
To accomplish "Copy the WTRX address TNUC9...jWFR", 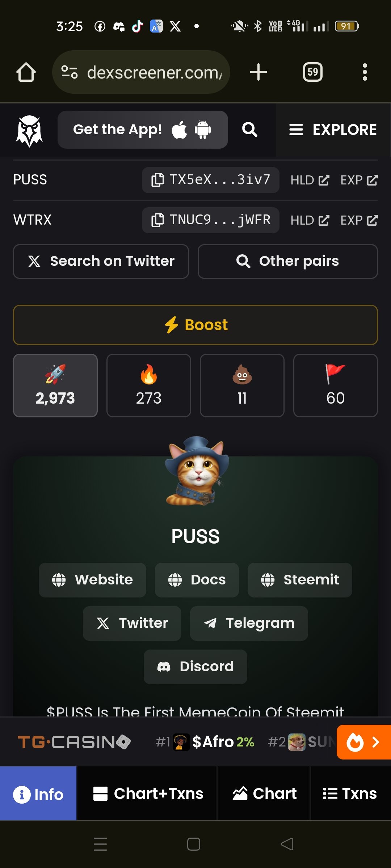I will tap(210, 220).
